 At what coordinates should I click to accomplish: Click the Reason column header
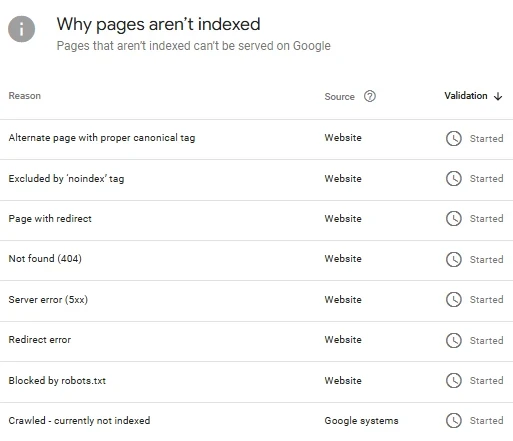pyautogui.click(x=25, y=96)
